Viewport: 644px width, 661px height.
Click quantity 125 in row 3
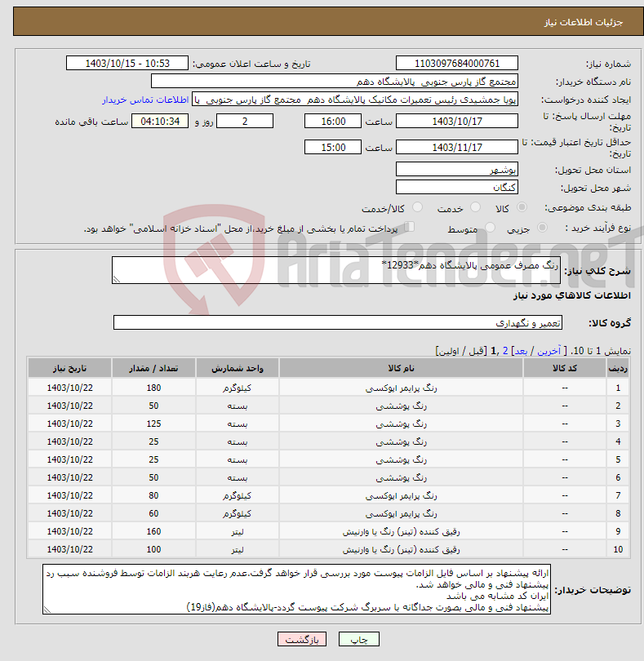[x=153, y=424]
